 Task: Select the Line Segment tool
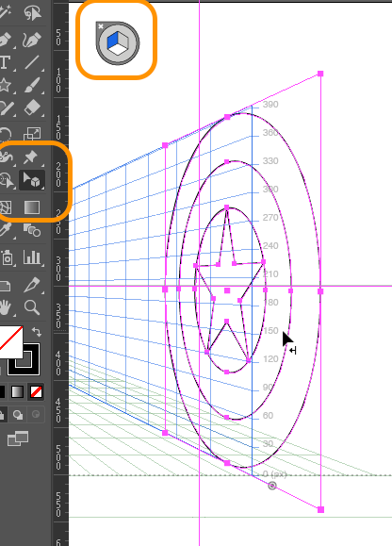click(32, 62)
